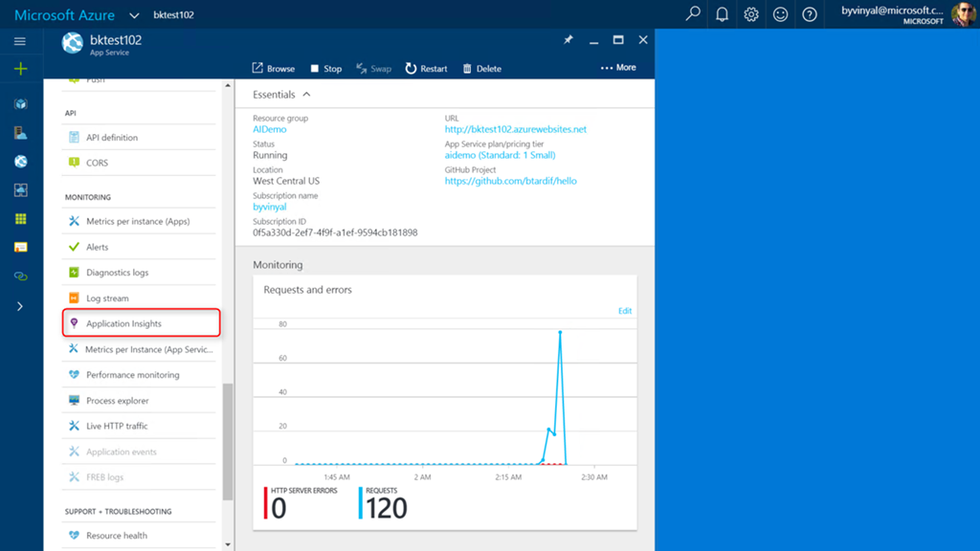Open the byvinyal subscription link

coord(269,207)
